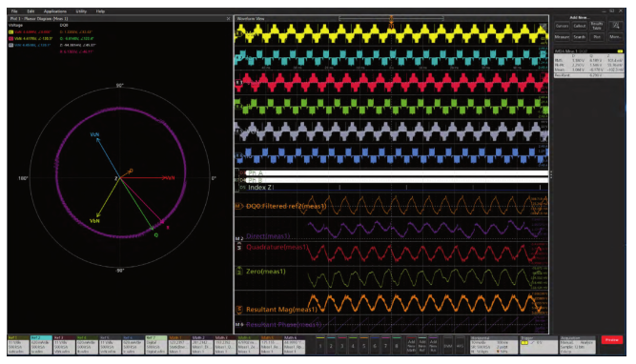This screenshot has width=636, height=364.
Task: Click Add New Math button
Action: coord(411,345)
